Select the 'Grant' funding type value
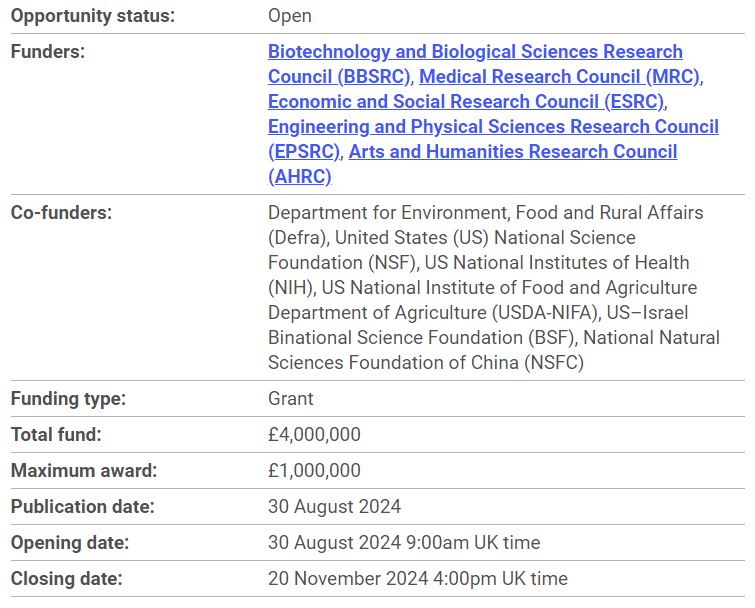The image size is (755, 608). coord(291,399)
